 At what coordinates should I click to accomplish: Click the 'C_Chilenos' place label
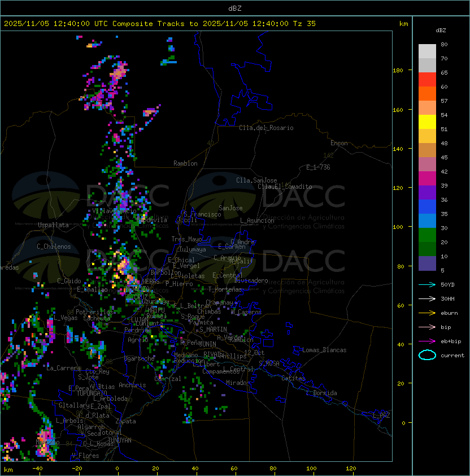click(54, 246)
